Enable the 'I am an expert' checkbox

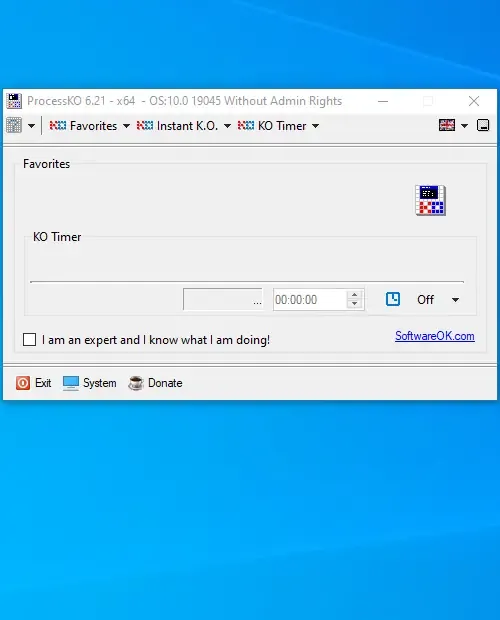(x=29, y=340)
